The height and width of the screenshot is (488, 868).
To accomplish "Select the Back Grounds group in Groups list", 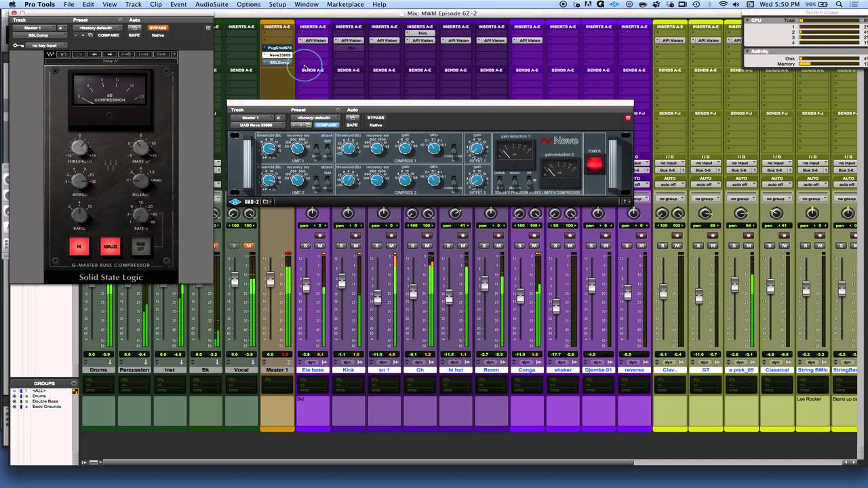I will coord(47,407).
